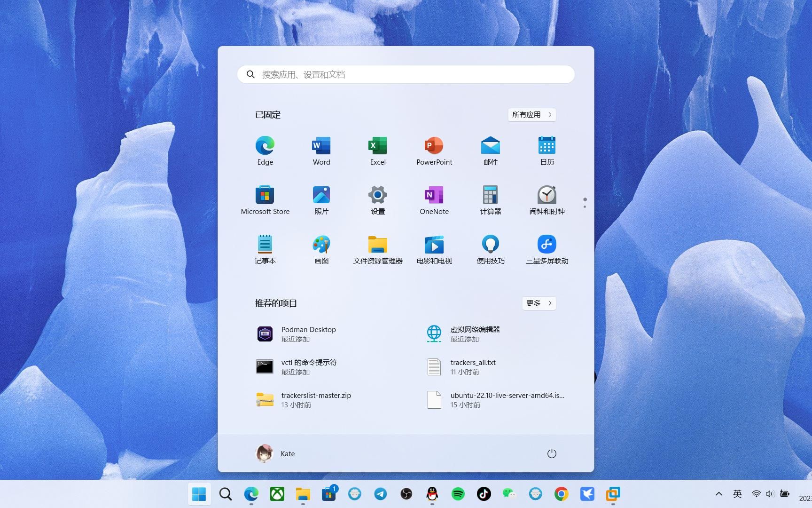Open trackers_all.txt recommended file
812x508 pixels.
coord(491,367)
